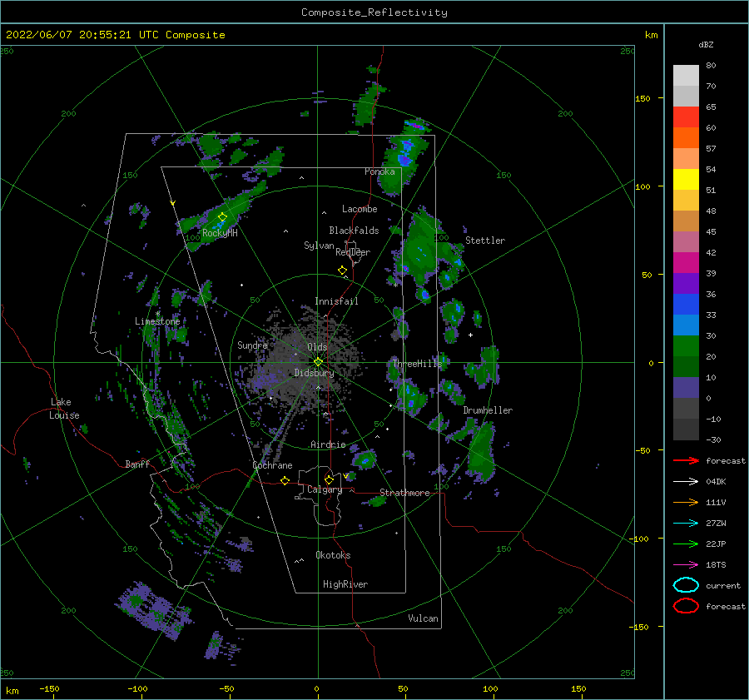This screenshot has height=700, width=749.
Task: Click the Blackfalds city label
Action: 354,231
